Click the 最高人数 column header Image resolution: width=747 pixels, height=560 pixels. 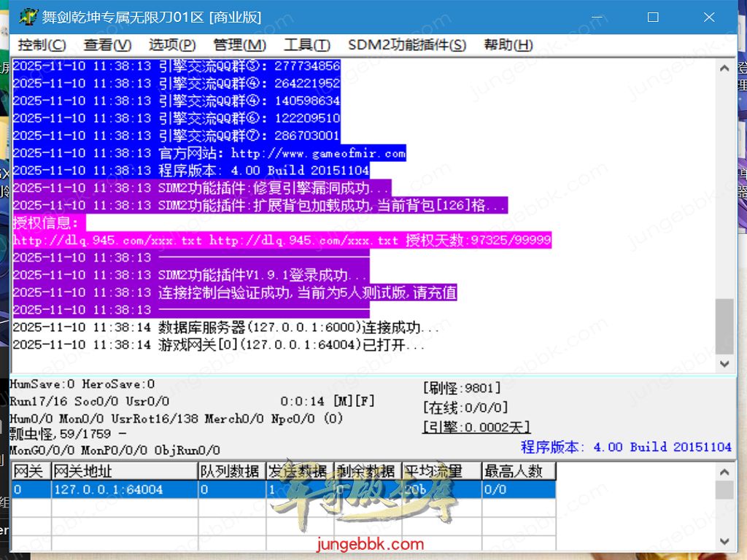tap(518, 472)
